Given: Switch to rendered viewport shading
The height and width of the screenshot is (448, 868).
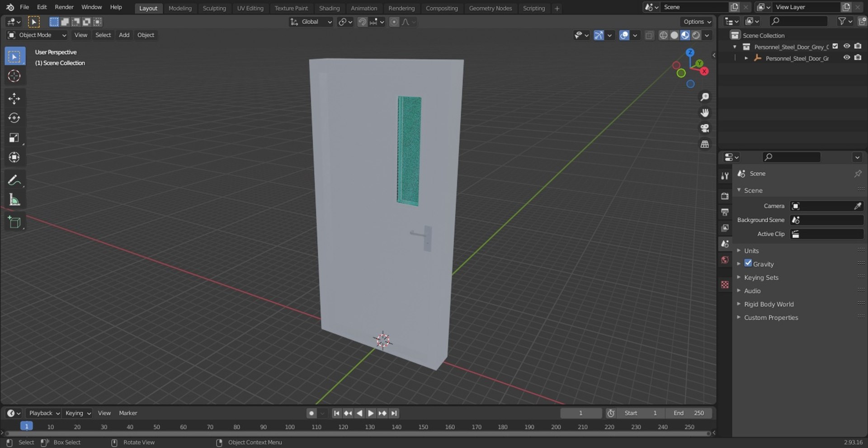Looking at the screenshot, I should click(696, 35).
